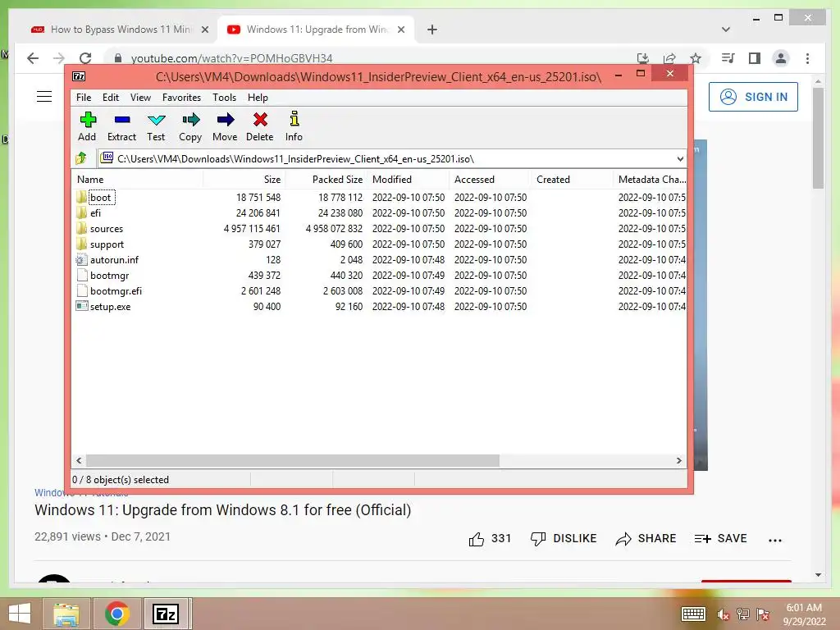Select the bootmgr.efi file row
Image resolution: width=840 pixels, height=630 pixels.
click(x=379, y=291)
